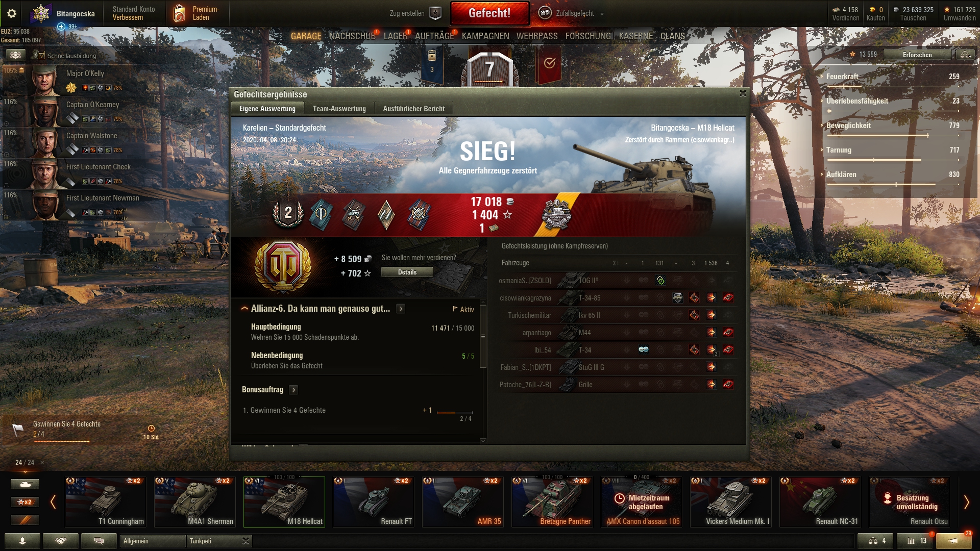Toggle the Schnellausbildung checkbox
The height and width of the screenshot is (551, 980).
42,56
